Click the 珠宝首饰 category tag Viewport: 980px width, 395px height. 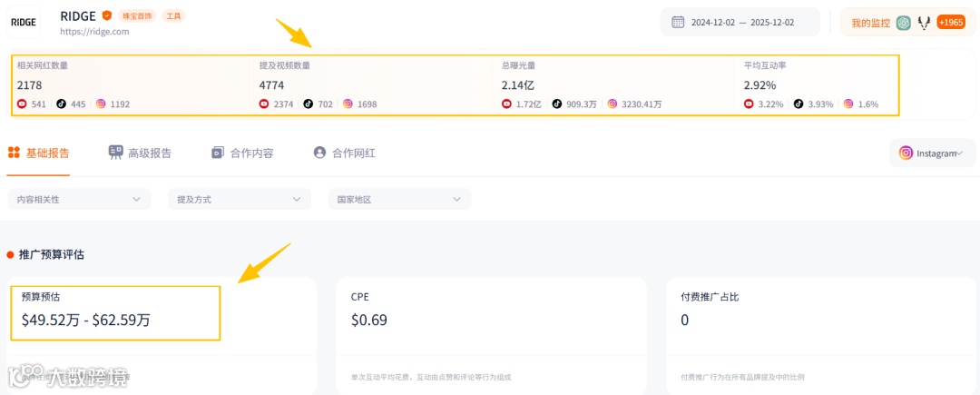click(137, 15)
